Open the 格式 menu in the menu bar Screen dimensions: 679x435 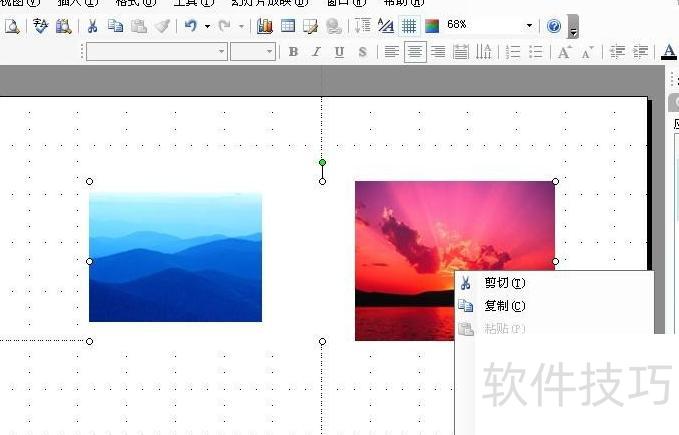136,3
